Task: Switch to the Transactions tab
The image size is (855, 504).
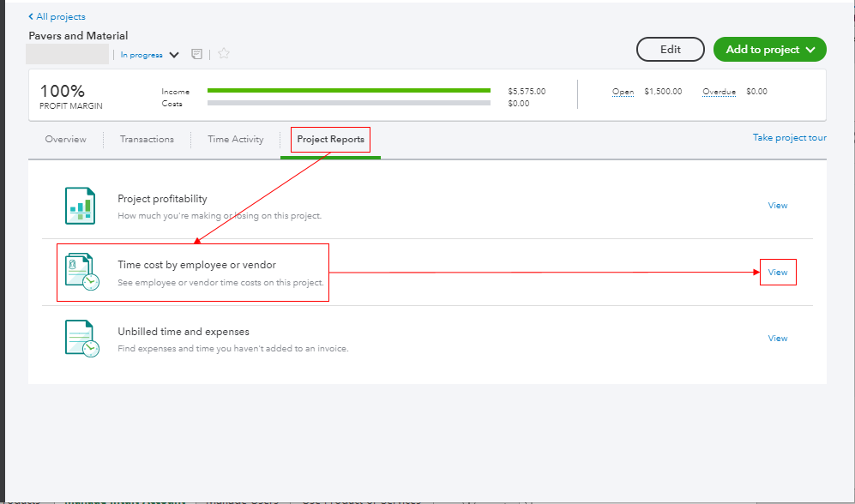Action: (x=147, y=140)
